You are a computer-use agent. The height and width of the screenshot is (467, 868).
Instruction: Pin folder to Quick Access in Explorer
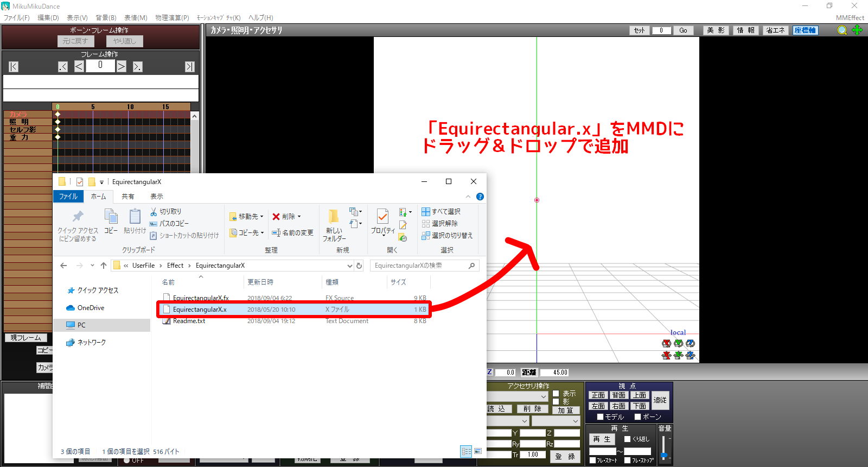tap(78, 225)
